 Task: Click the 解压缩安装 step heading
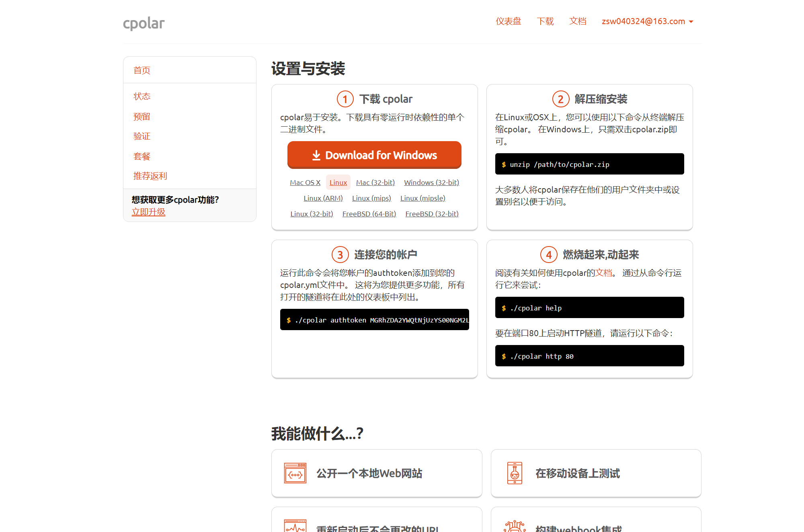pyautogui.click(x=601, y=99)
